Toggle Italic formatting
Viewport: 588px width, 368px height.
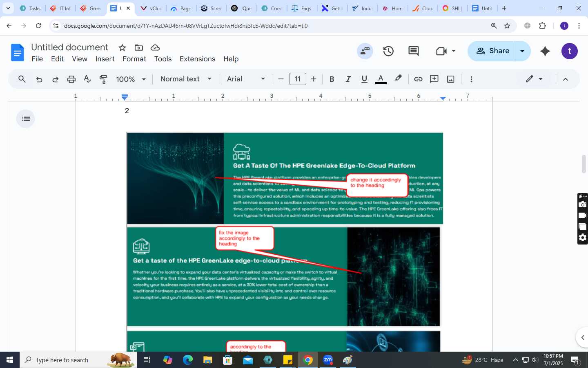point(348,79)
